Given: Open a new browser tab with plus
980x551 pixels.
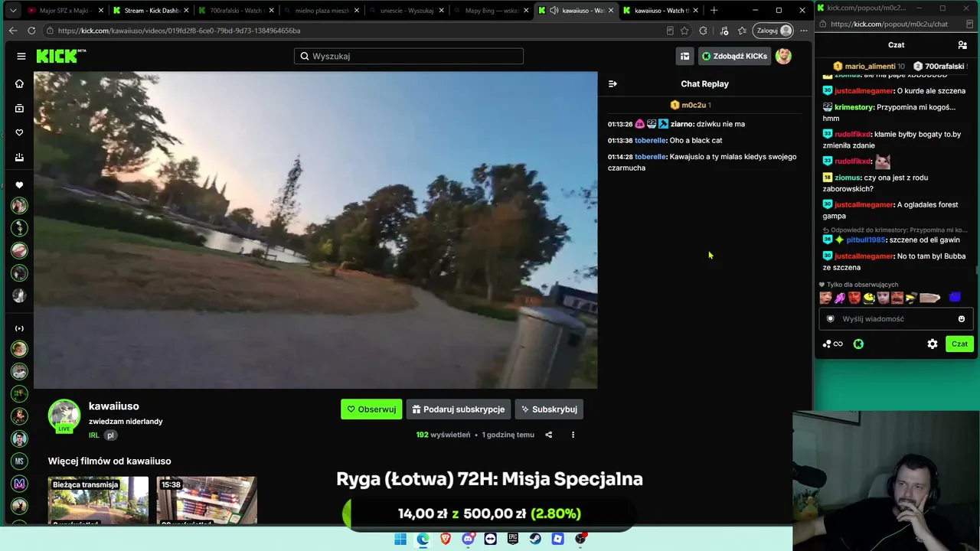Looking at the screenshot, I should click(714, 11).
